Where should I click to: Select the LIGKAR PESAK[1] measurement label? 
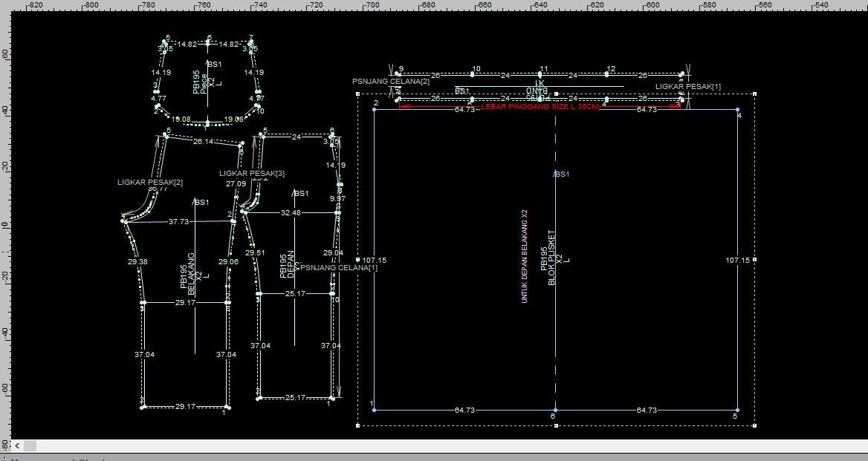(x=687, y=87)
